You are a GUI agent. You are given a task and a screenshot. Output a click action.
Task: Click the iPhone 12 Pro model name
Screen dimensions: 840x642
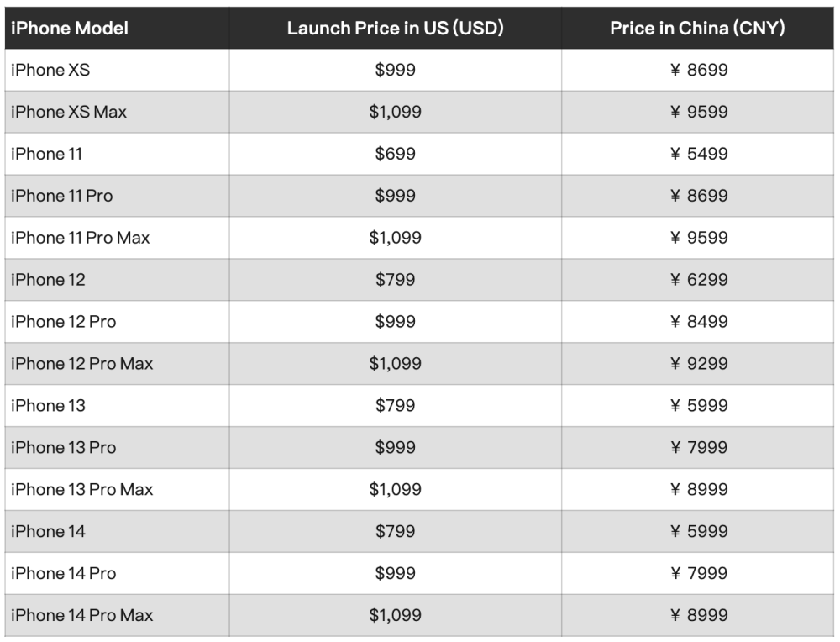(x=64, y=322)
